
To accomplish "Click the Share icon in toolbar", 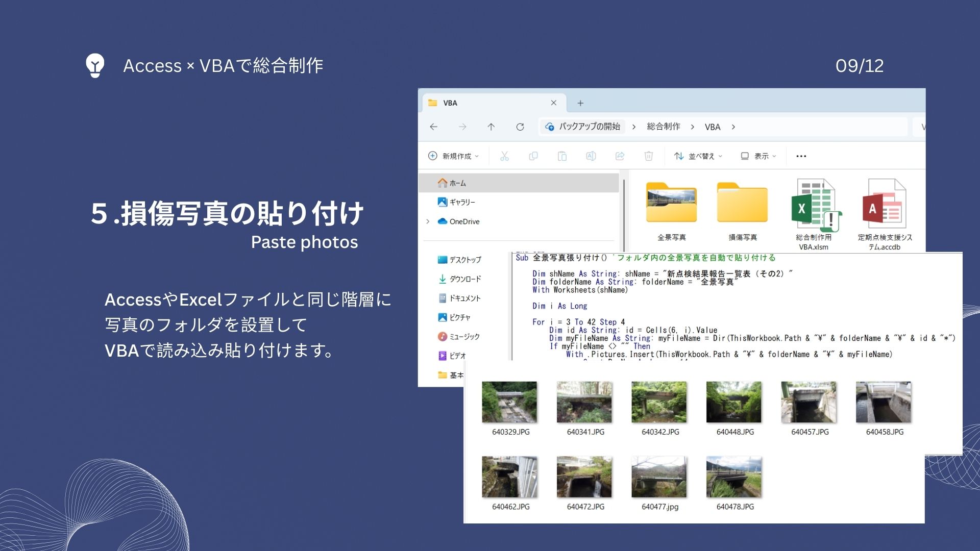I will coord(620,156).
